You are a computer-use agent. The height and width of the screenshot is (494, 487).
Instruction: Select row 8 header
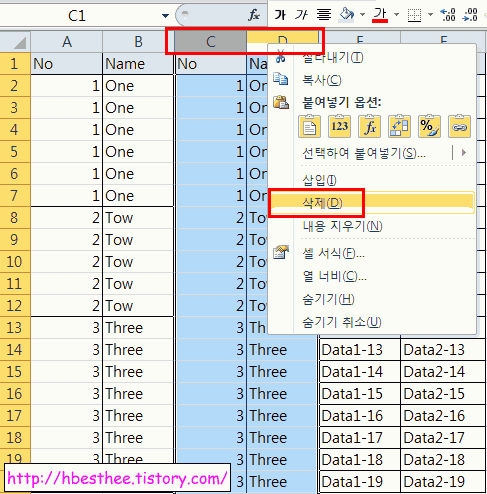click(x=15, y=218)
